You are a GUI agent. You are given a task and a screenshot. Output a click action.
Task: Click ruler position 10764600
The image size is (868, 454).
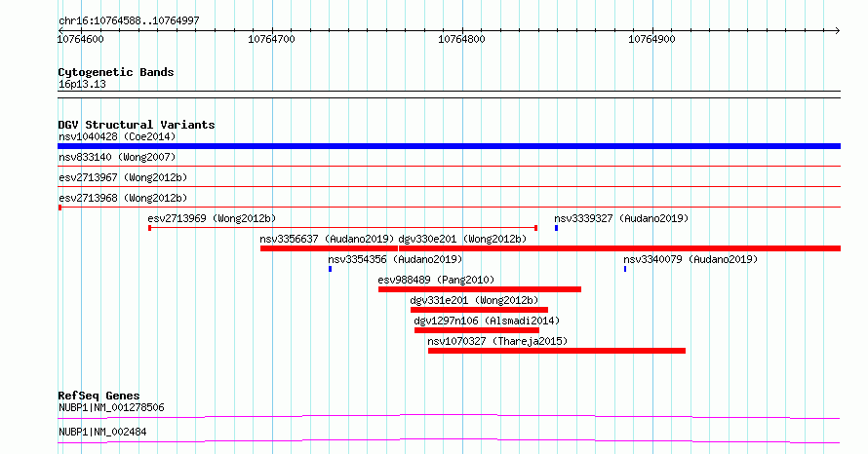point(80,39)
